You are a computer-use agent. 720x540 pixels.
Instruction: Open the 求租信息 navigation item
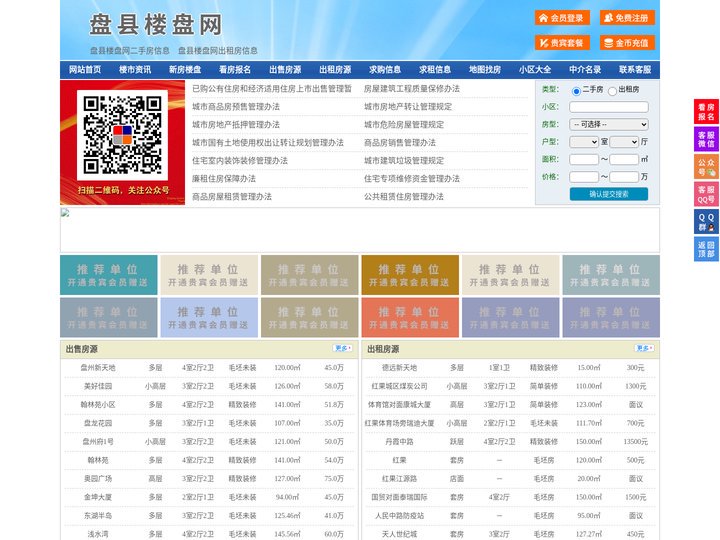point(435,70)
